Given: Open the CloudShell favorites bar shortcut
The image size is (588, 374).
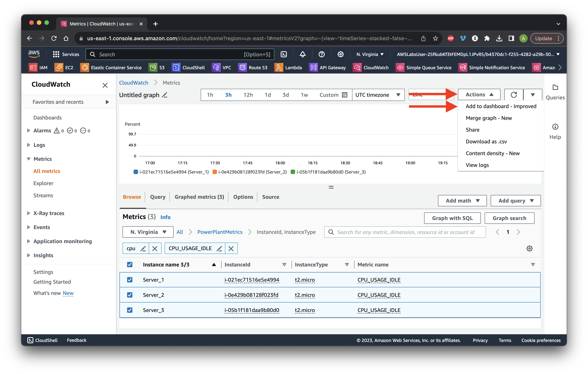Looking at the screenshot, I should pos(188,68).
